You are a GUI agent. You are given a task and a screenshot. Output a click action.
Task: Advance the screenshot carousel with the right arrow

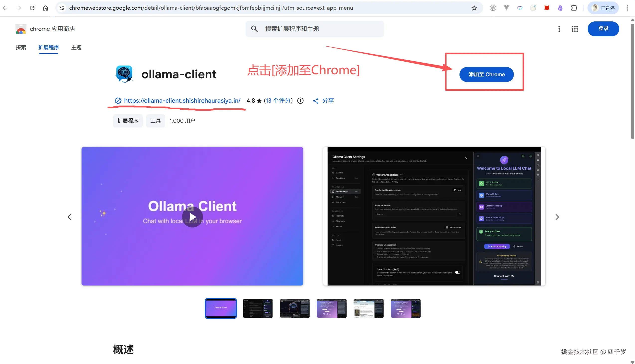click(x=557, y=217)
